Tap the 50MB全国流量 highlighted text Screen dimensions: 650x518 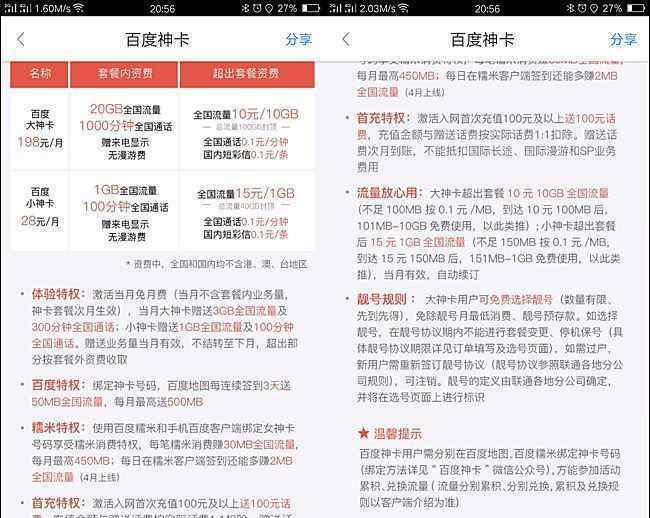[x=67, y=402]
